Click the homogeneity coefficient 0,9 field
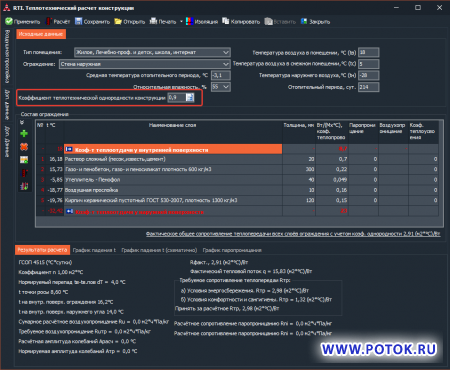The image size is (450, 370). click(177, 97)
